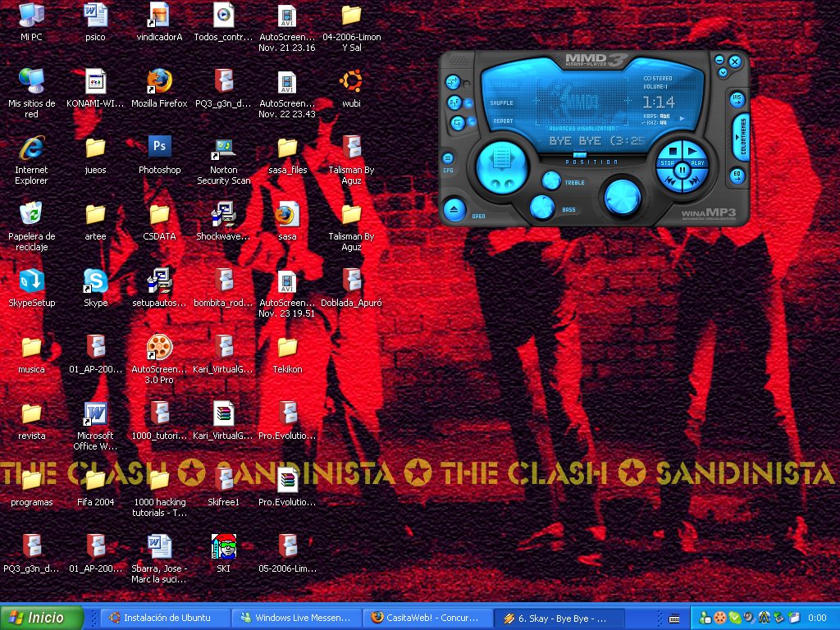Select the Doblada_Apuró archive icon
This screenshot has width=840, height=630.
pos(351,288)
